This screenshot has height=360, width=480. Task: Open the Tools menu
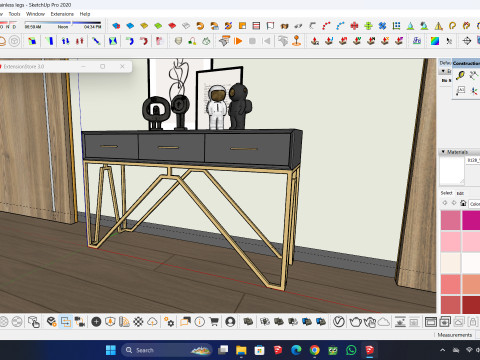coord(14,14)
